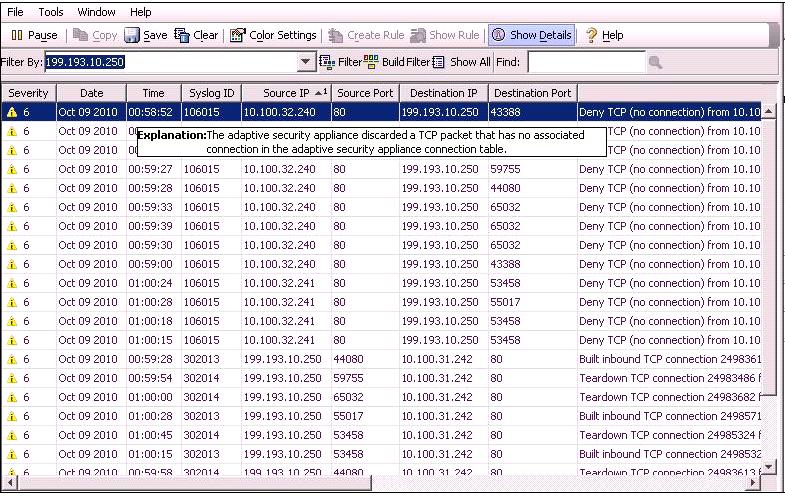Open Color Settings
The height and width of the screenshot is (496, 785).
point(273,35)
